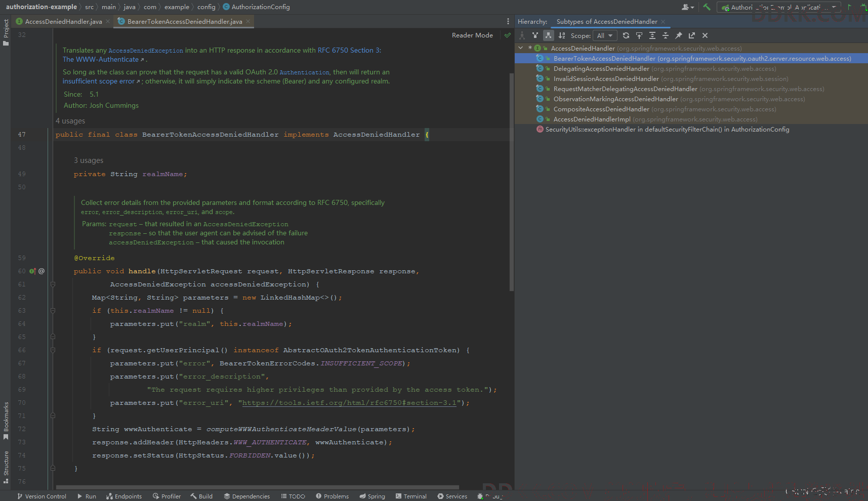Select CompositeAccessDeniedHandler in hierarchy
The height and width of the screenshot is (501, 868).
691,109
